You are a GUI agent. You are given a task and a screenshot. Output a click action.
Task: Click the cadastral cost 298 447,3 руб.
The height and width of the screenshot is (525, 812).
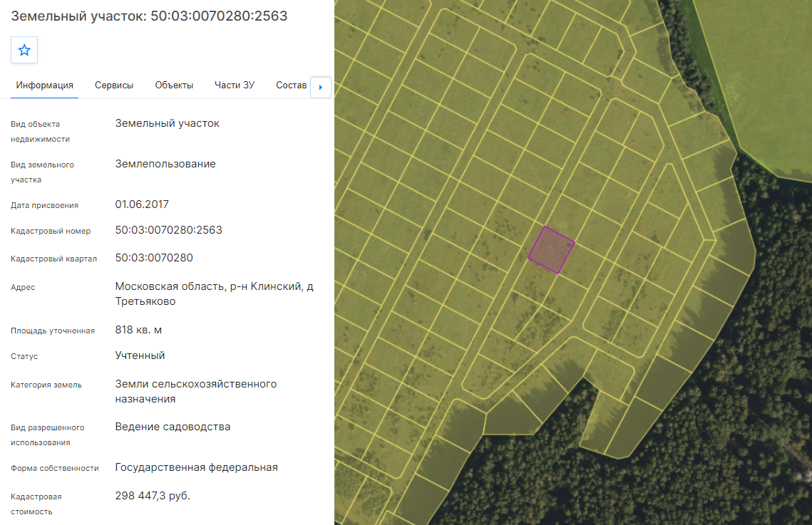153,496
